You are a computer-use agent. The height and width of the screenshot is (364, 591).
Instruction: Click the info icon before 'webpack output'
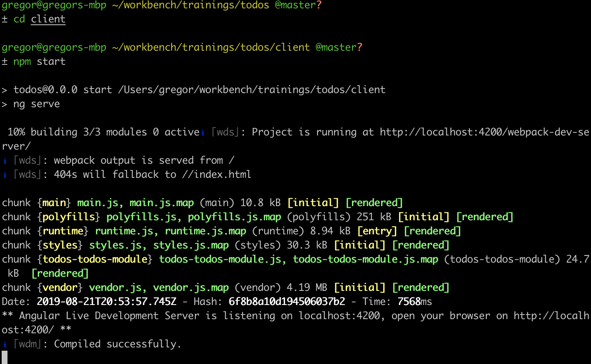point(5,160)
